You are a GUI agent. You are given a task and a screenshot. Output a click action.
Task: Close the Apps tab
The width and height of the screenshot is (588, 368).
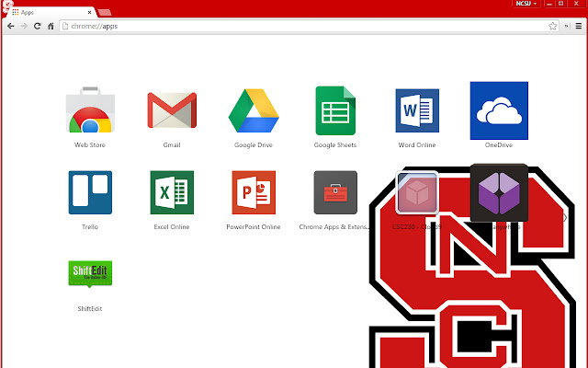point(89,12)
